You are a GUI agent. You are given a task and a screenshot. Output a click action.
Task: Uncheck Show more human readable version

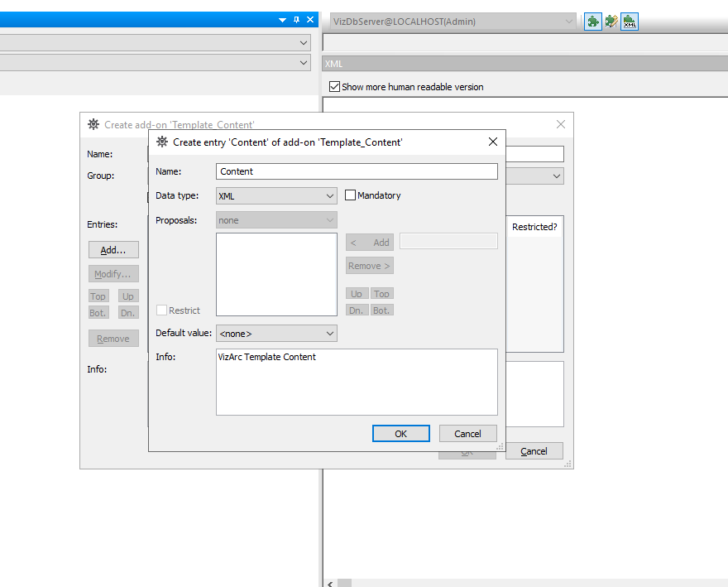tap(334, 86)
